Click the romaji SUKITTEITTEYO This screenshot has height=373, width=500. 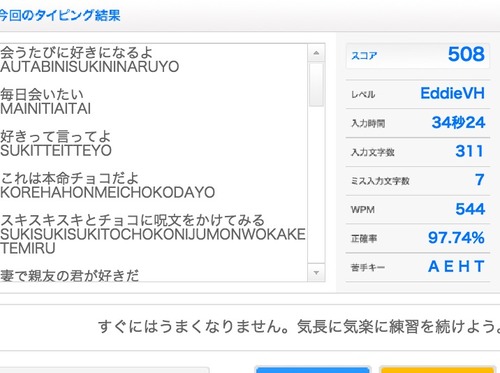tap(56, 151)
